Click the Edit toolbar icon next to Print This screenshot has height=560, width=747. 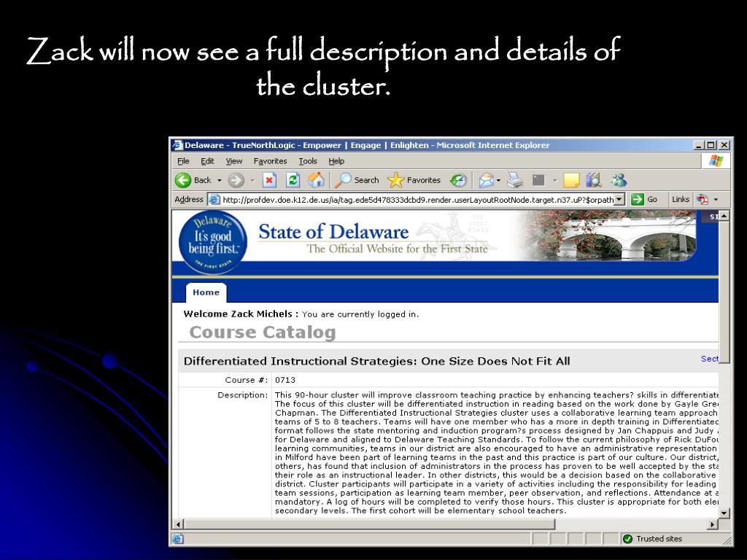[538, 180]
